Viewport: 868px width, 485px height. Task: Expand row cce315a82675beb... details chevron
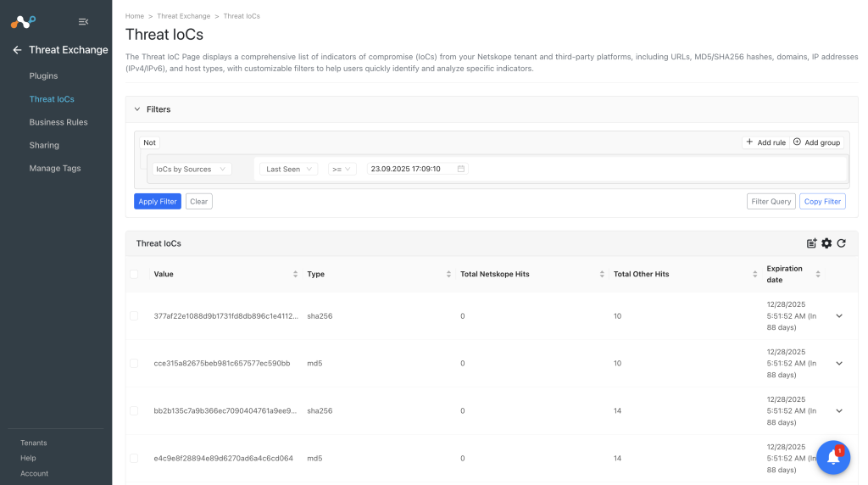pos(839,363)
